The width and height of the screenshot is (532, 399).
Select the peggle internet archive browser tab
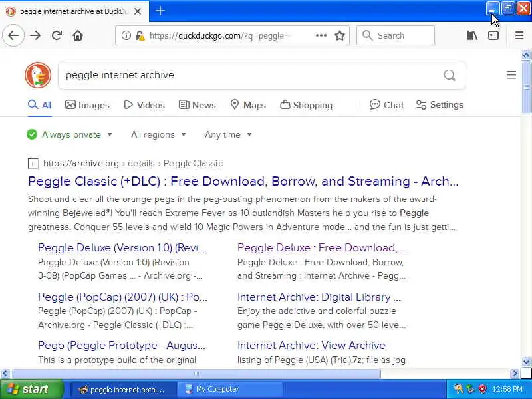pyautogui.click(x=74, y=11)
